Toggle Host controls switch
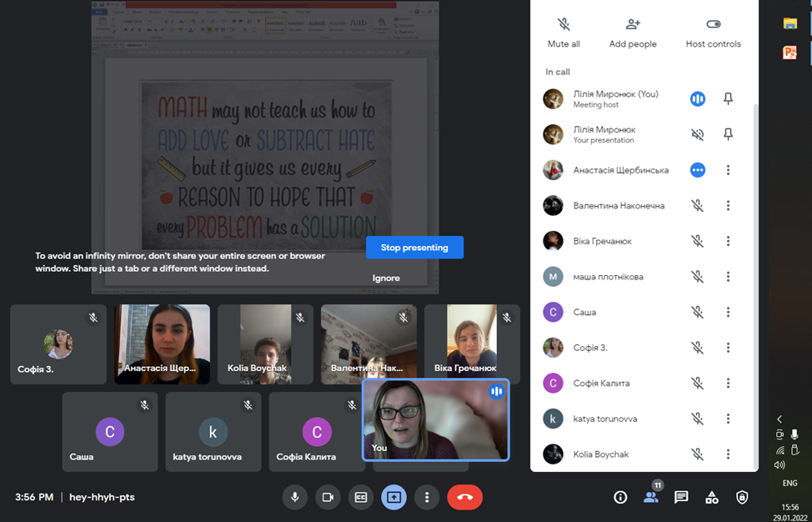The image size is (812, 522). click(x=713, y=24)
